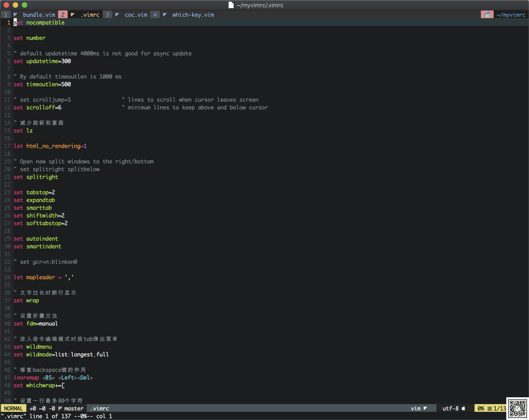Click the git branch icon before master
Screen dimensions: 529x420
coord(60,408)
